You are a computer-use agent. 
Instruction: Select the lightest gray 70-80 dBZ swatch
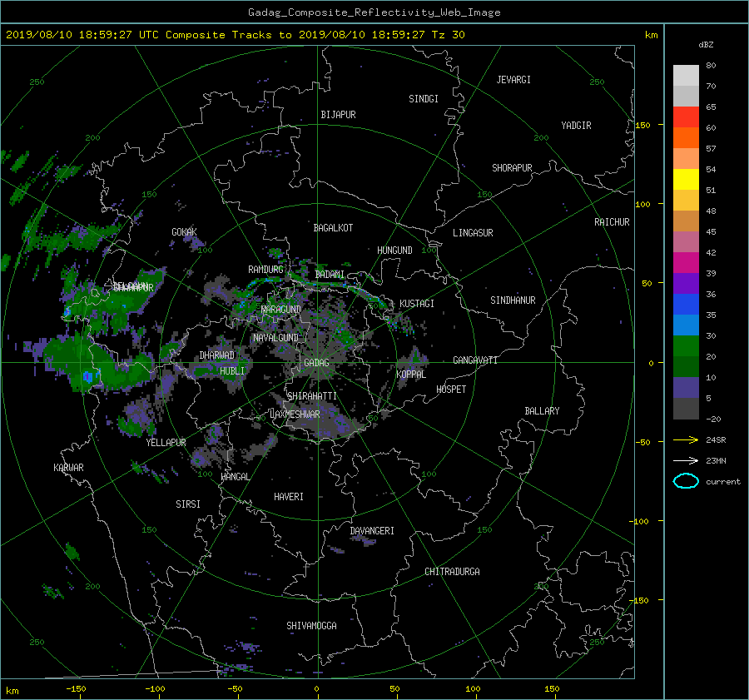(x=686, y=76)
